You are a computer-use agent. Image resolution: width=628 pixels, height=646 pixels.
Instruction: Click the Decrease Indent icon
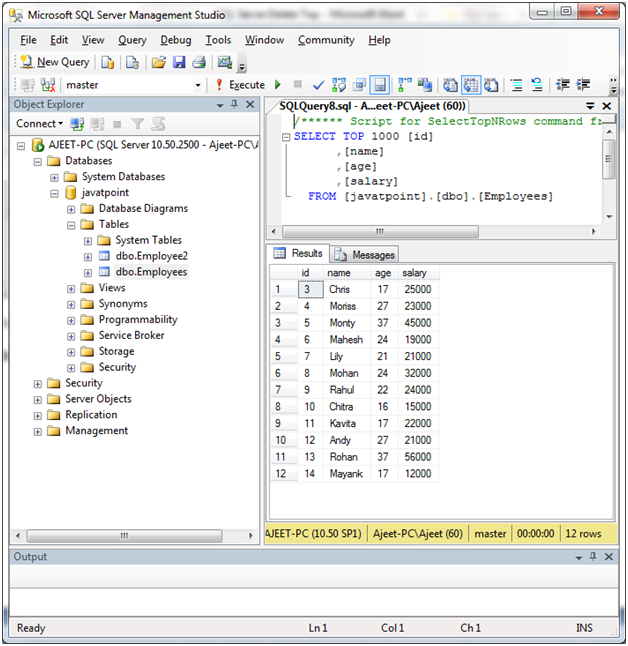point(562,85)
